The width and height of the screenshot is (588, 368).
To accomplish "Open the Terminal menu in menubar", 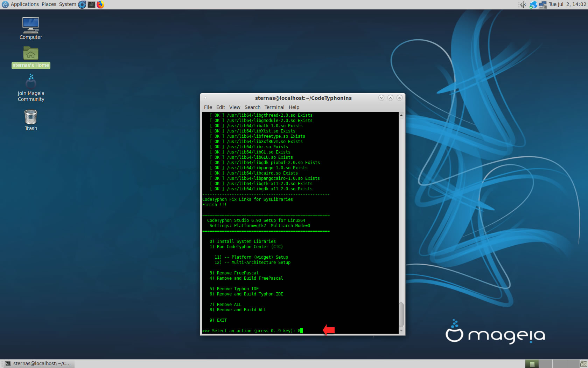I will pyautogui.click(x=274, y=107).
